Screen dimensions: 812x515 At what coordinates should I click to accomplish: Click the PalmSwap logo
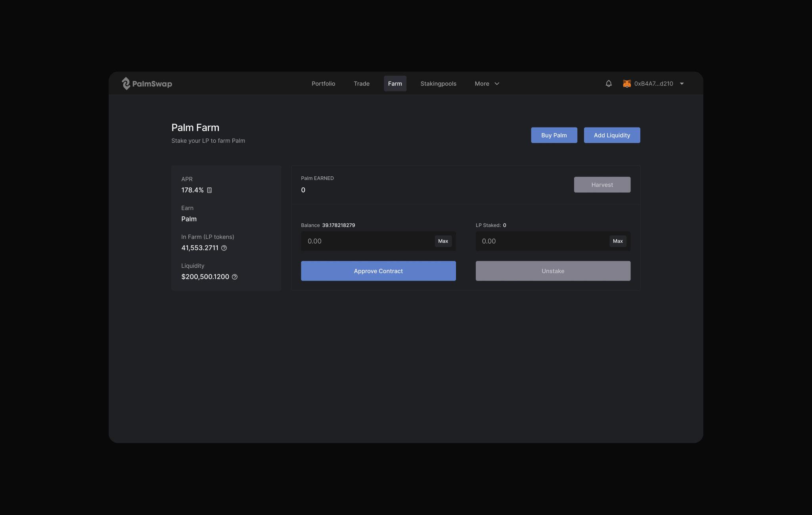click(147, 84)
